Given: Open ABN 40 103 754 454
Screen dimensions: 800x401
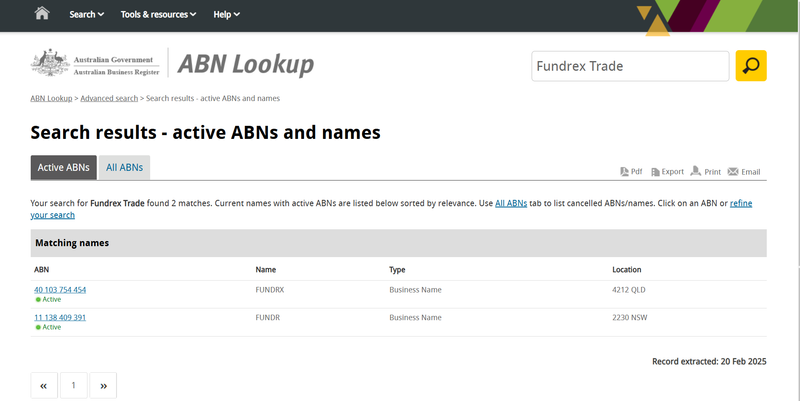Looking at the screenshot, I should [x=60, y=290].
